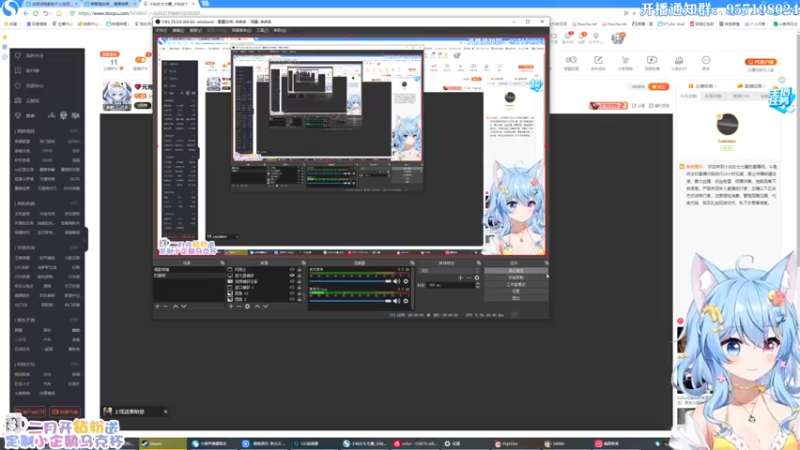Click the 开始录制 button in OBS controls
Screen dimensions: 800x450
point(516,278)
